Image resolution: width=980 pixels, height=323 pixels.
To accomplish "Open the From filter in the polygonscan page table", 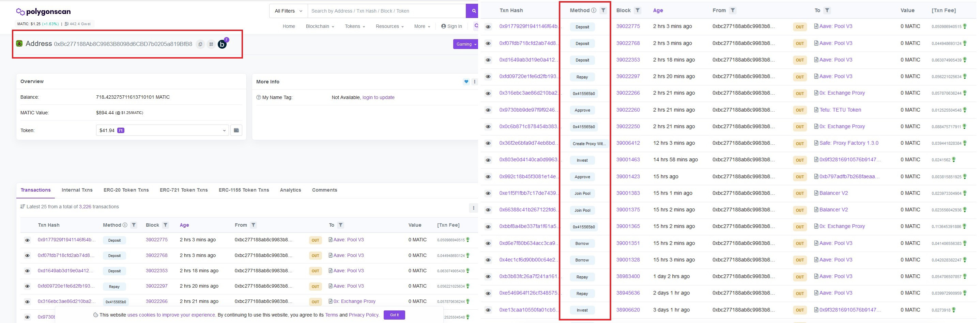I will 254,225.
